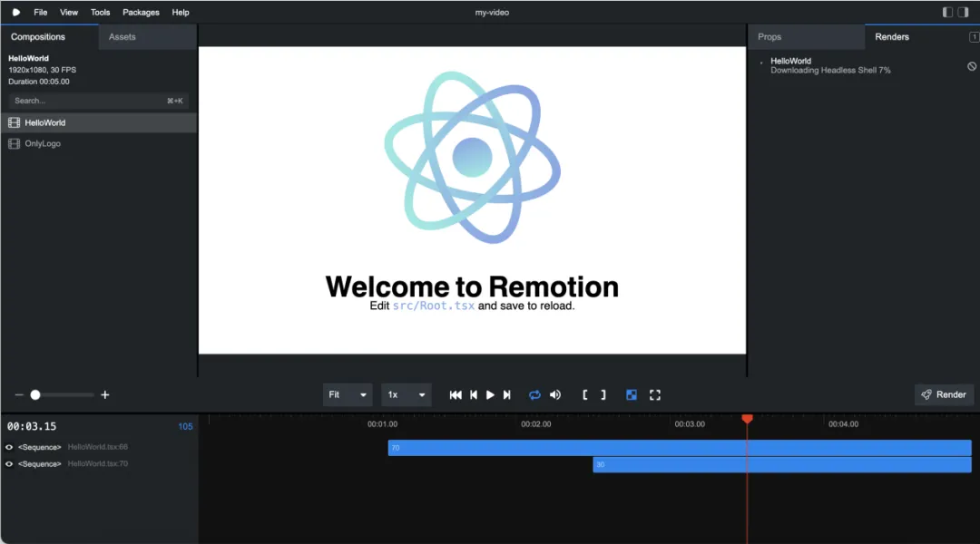
Task: Click the red playhead marker
Action: point(747,419)
